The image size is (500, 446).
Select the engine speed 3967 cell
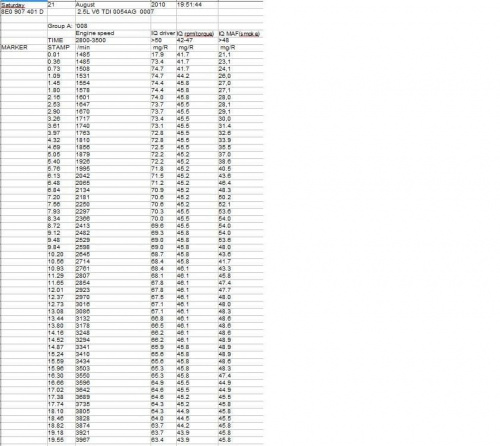point(113,440)
